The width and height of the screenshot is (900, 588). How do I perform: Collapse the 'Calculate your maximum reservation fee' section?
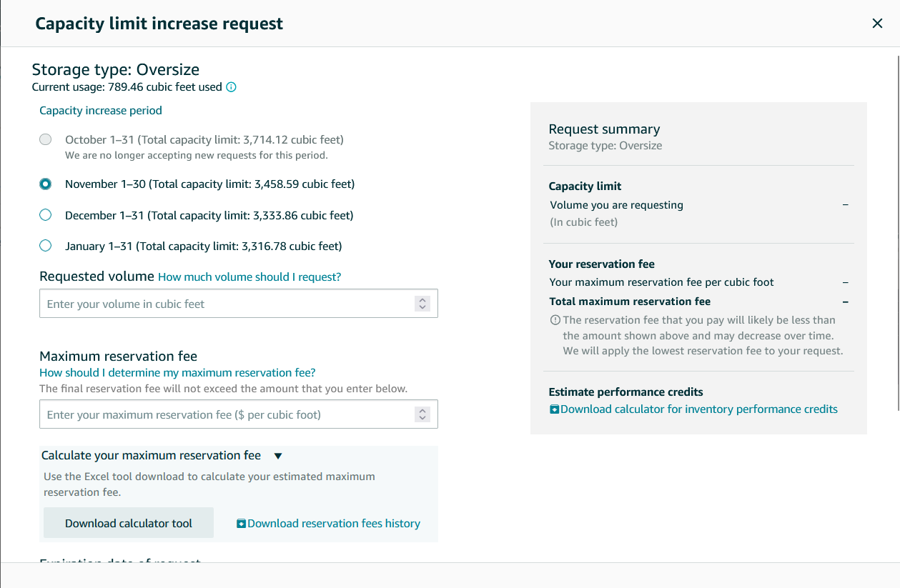(x=278, y=456)
